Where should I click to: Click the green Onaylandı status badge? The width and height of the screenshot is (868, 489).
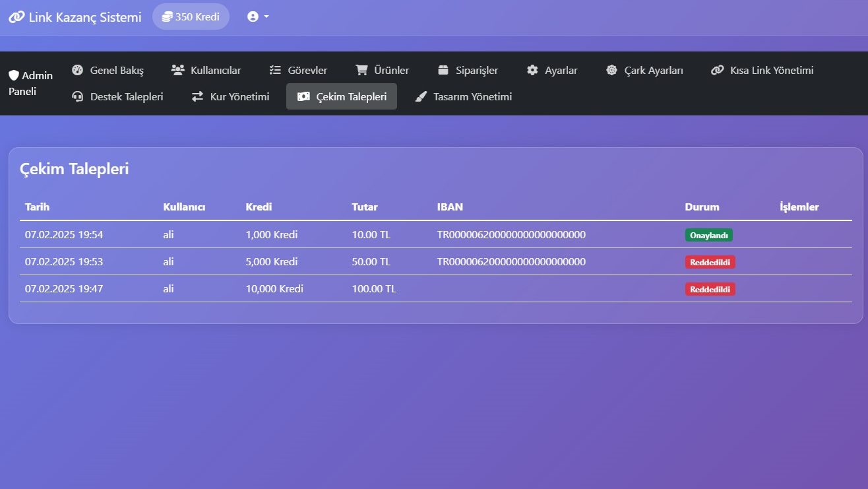click(x=709, y=235)
